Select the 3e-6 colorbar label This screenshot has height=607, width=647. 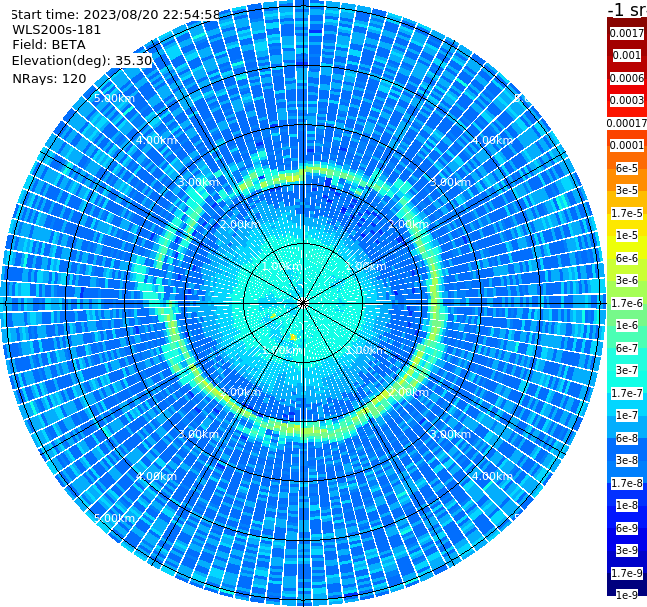coord(627,281)
